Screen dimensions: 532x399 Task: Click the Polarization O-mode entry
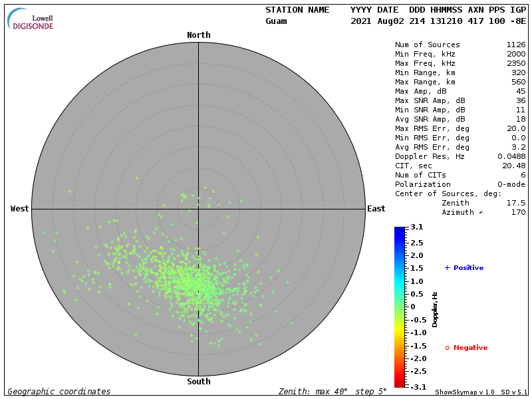point(460,184)
